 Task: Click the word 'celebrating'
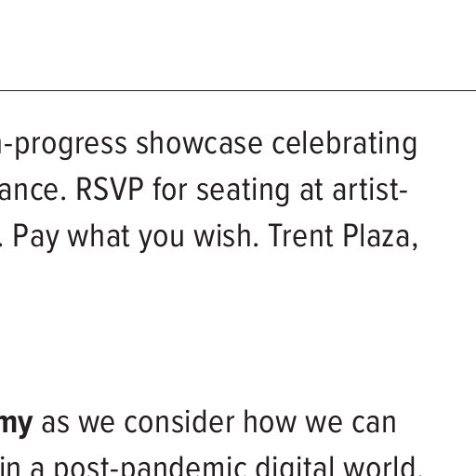click(344, 145)
